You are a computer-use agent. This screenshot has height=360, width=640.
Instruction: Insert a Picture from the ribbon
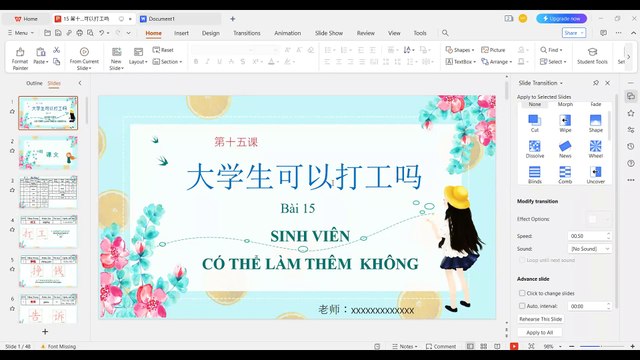(493, 50)
